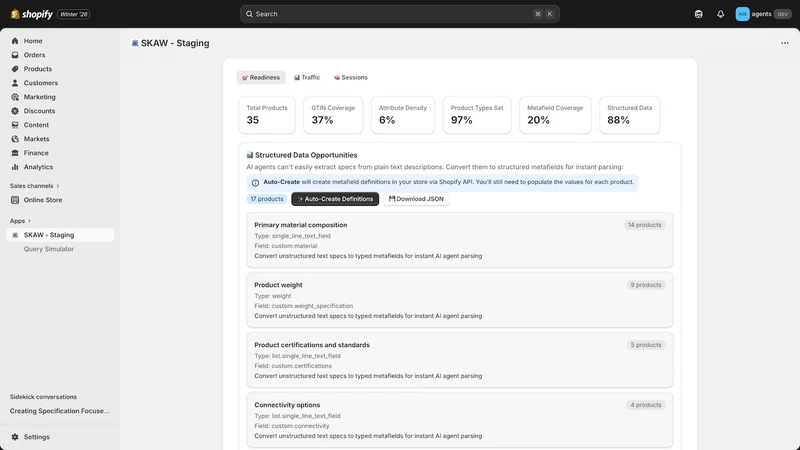Click the search magnifier icon
This screenshot has height=450, width=800.
pos(249,14)
